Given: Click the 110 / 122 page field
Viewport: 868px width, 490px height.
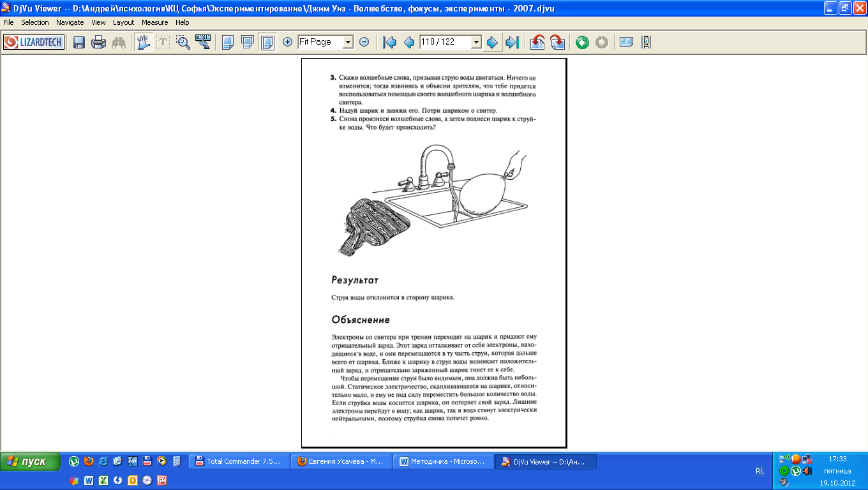Looking at the screenshot, I should pyautogui.click(x=445, y=42).
